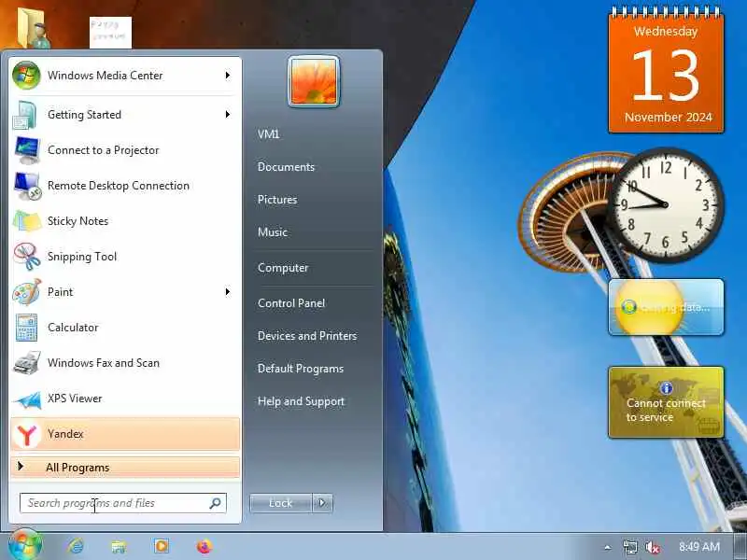Open Connect to a Projector icon
This screenshot has width=747, height=560.
coord(26,150)
